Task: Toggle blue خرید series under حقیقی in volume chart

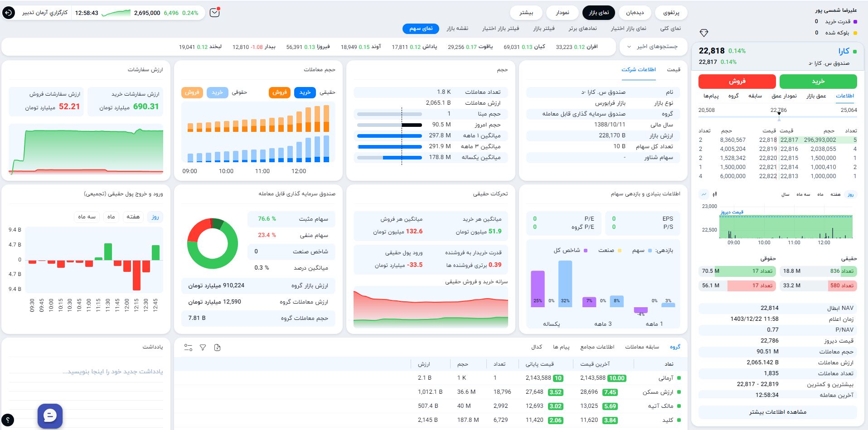Action: click(x=305, y=92)
